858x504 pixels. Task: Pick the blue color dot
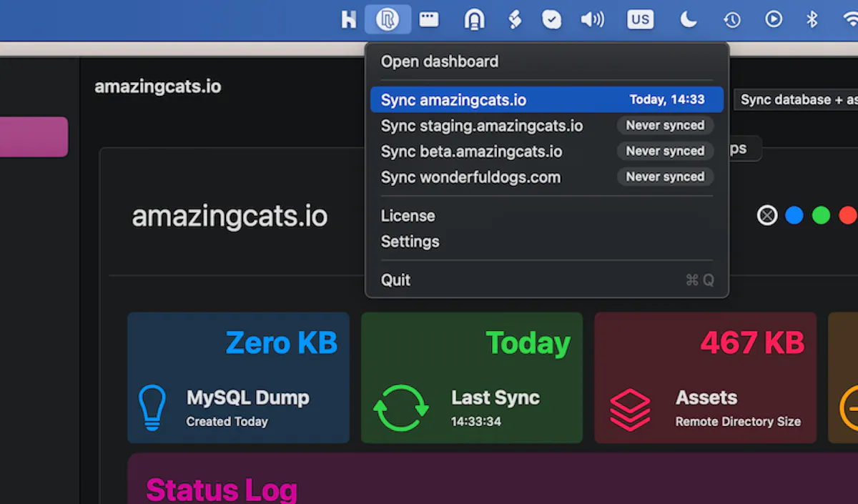794,215
